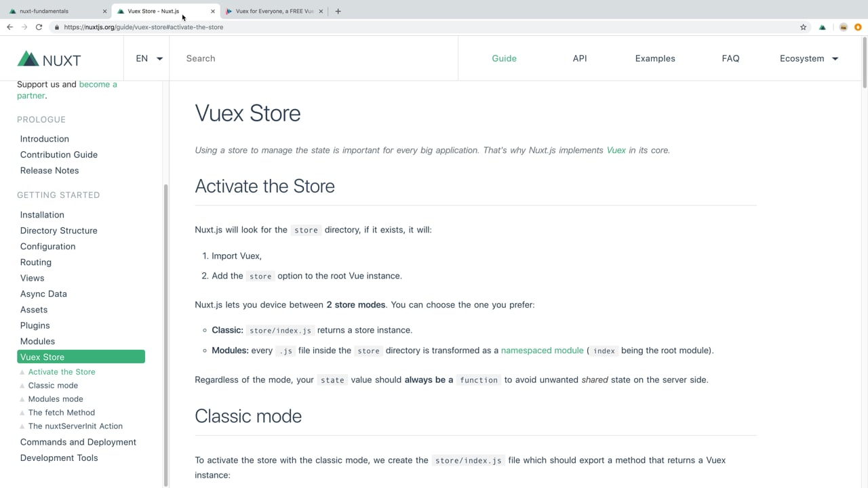Viewport: 868px width, 488px height.
Task: Expand the Ecosystem dropdown menu
Action: click(x=809, y=58)
